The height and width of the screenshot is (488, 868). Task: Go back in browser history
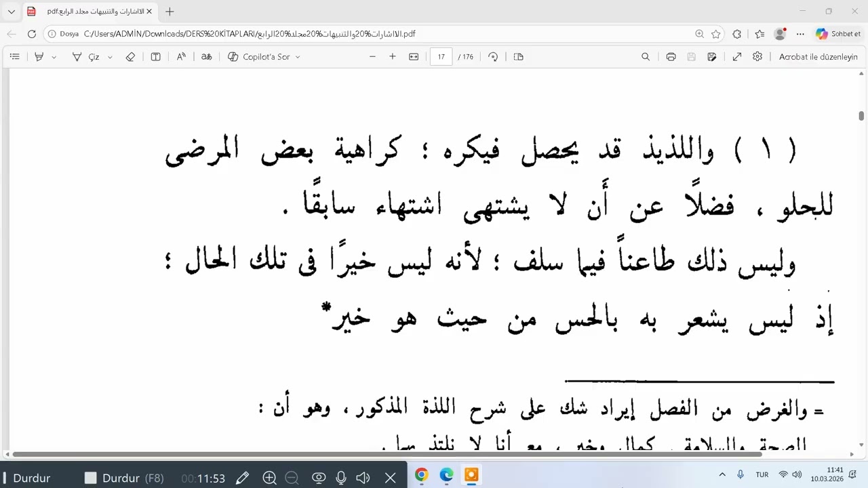click(12, 34)
